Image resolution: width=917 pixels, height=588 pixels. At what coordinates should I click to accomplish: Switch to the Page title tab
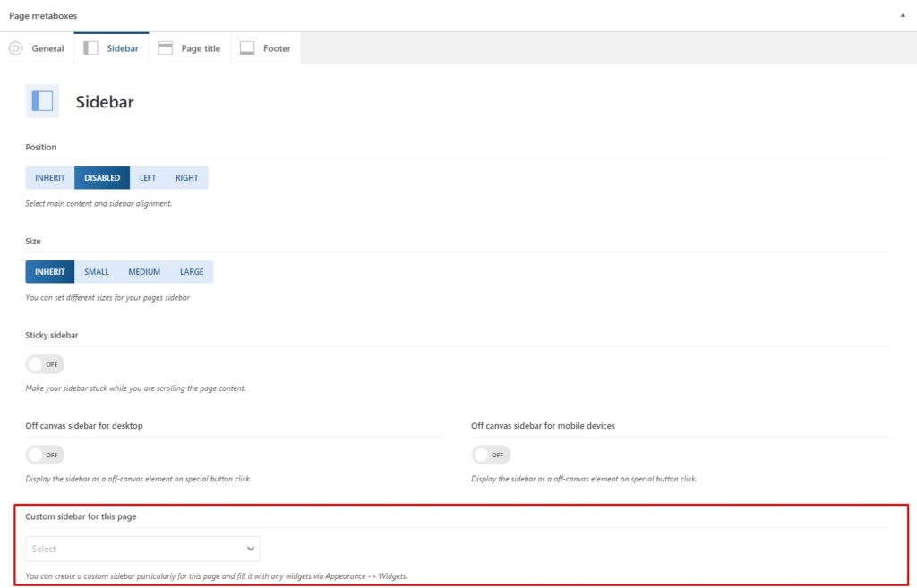(x=200, y=48)
